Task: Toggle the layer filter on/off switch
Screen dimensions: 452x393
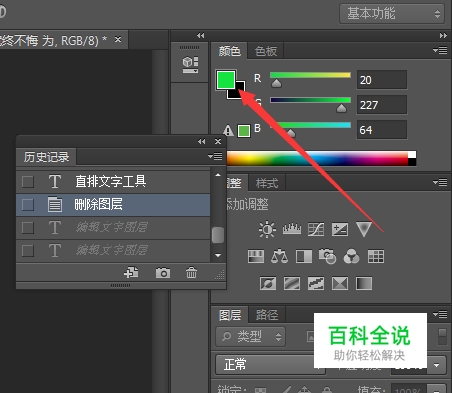Action: pyautogui.click(x=442, y=337)
